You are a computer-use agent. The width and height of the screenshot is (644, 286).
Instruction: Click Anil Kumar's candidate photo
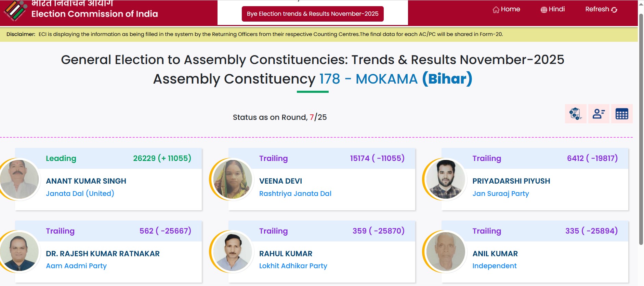tap(446, 252)
